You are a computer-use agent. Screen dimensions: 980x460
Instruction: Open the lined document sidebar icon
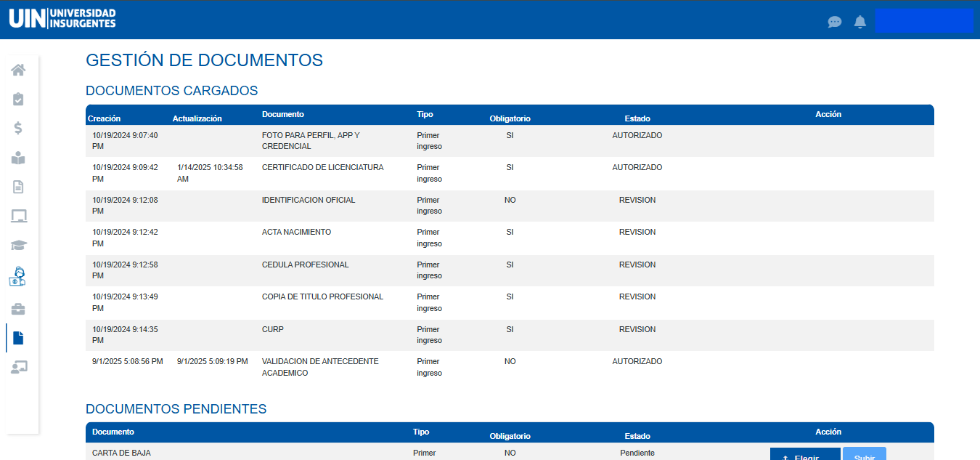point(18,187)
